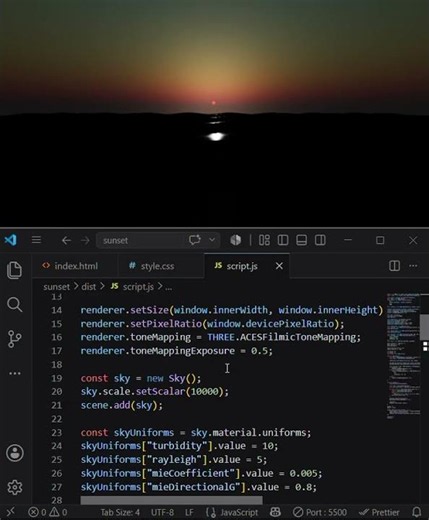Image resolution: width=429 pixels, height=520 pixels.
Task: Click the vertical scrollbar thumb
Action: [424, 327]
